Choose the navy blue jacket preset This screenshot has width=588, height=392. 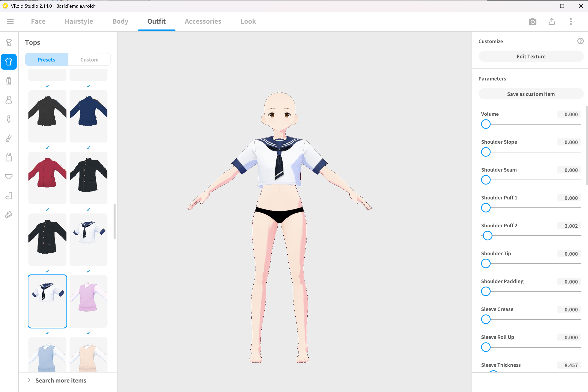point(89,116)
